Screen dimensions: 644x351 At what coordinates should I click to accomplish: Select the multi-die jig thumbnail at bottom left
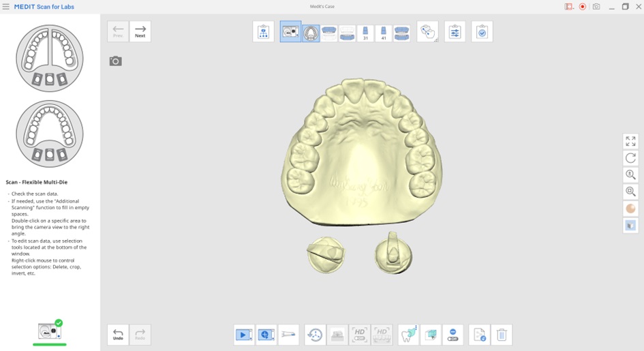click(x=50, y=331)
